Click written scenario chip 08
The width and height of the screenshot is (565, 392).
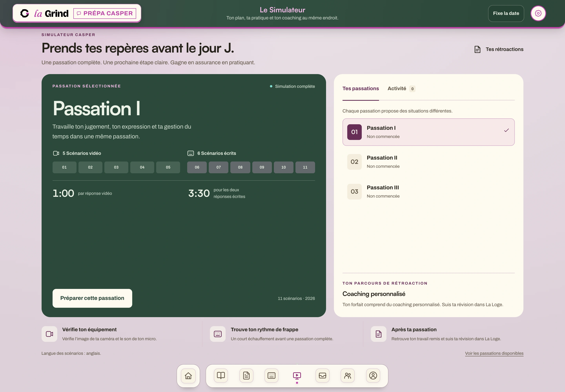tap(240, 168)
